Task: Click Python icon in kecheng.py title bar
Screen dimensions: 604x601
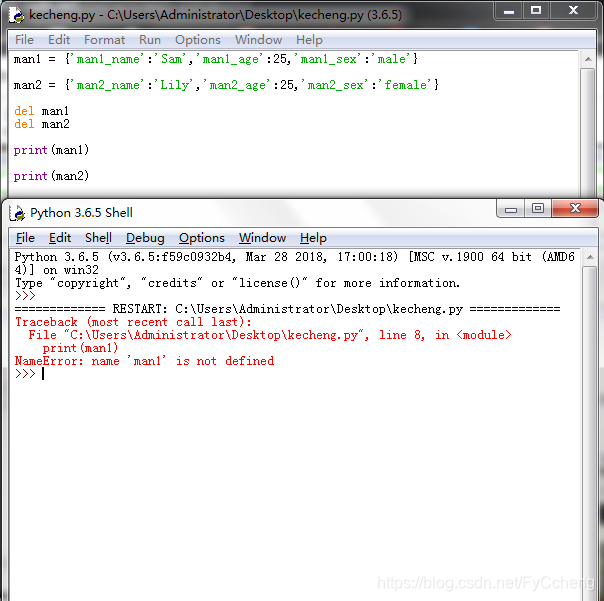Action: click(x=16, y=15)
